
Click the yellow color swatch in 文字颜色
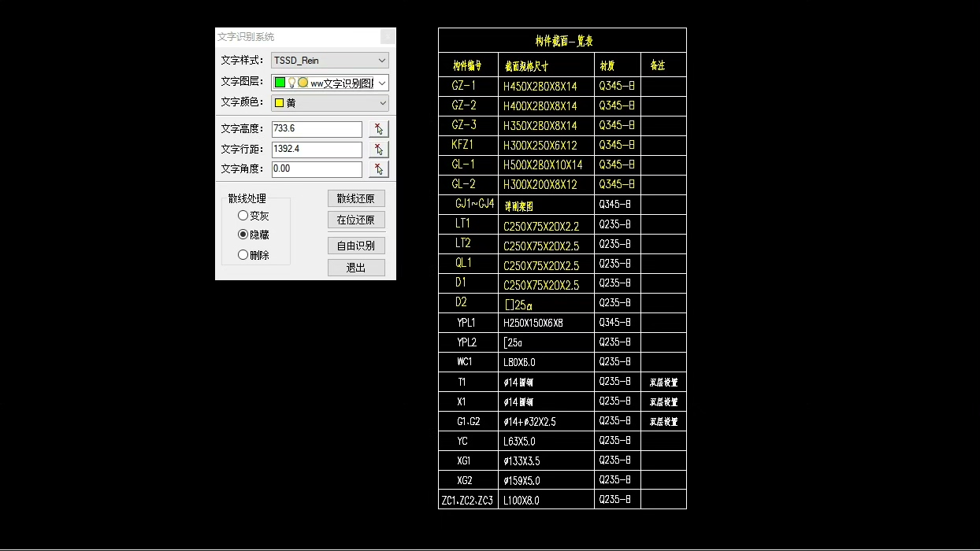click(x=279, y=103)
